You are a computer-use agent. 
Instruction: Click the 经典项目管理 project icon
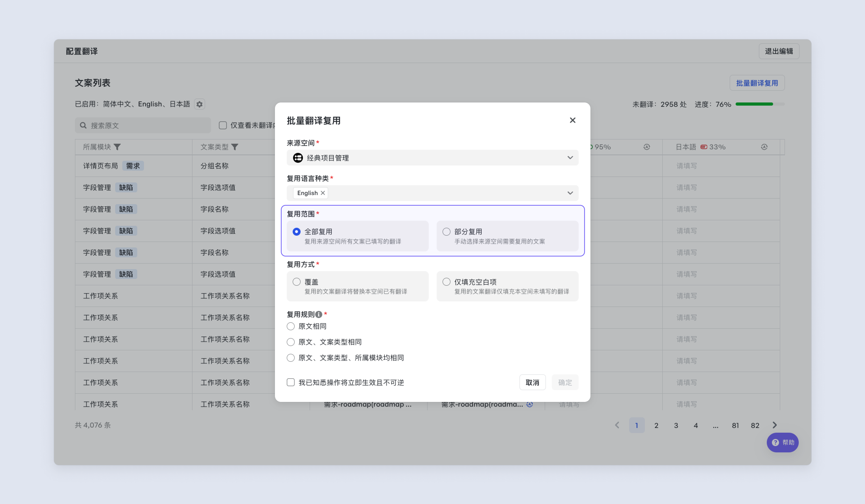298,158
